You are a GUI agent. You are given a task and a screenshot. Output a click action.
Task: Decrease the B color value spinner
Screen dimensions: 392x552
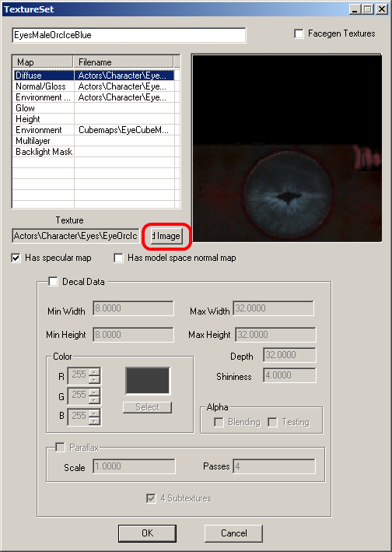tap(94, 420)
